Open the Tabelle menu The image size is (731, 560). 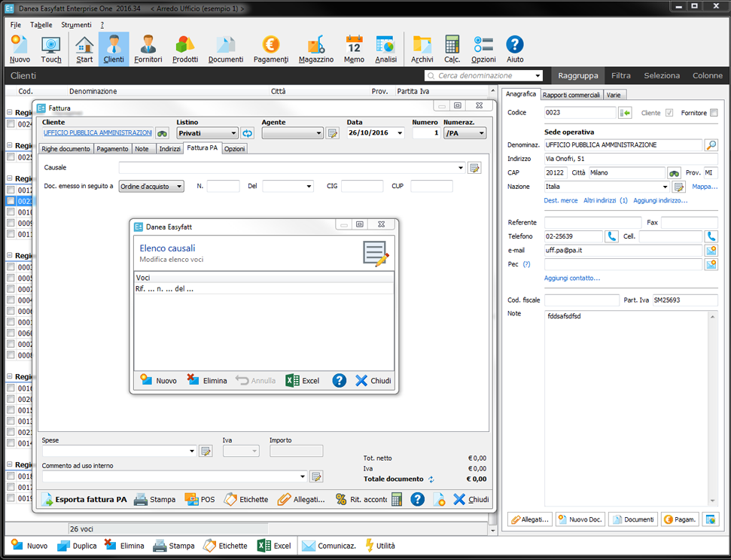[x=41, y=25]
